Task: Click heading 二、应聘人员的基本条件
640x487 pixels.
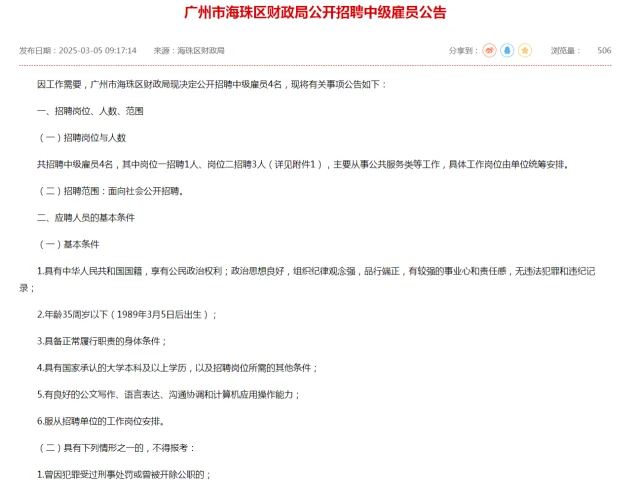Action: click(x=86, y=218)
